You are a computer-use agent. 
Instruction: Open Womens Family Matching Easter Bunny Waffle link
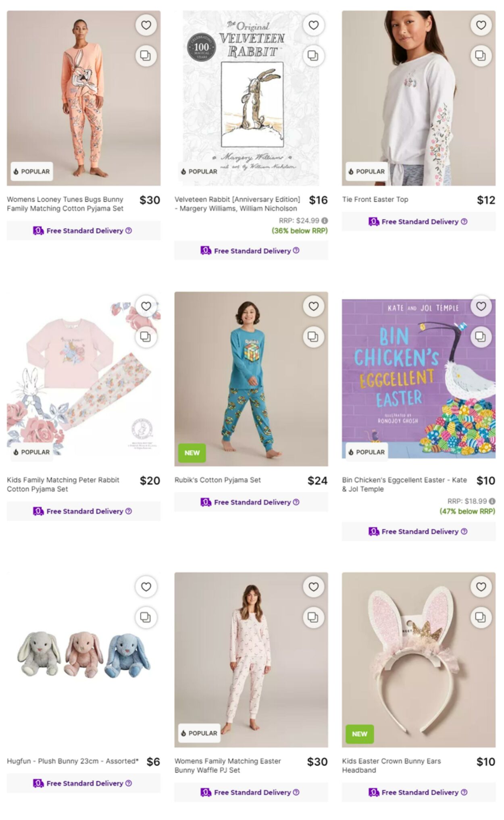click(x=227, y=765)
